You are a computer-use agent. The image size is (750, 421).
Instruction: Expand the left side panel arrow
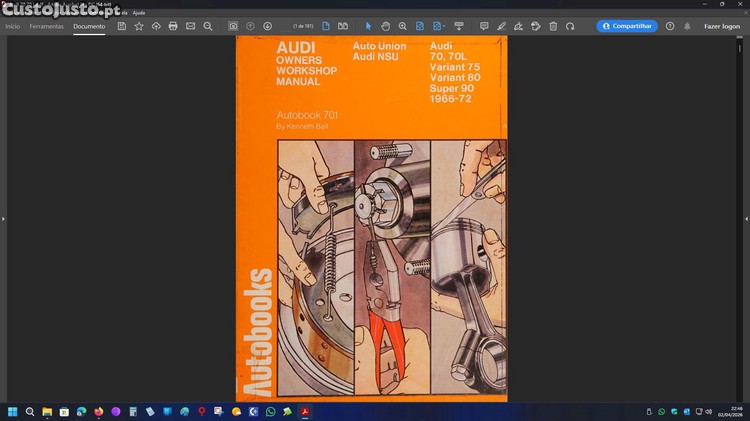tap(4, 218)
